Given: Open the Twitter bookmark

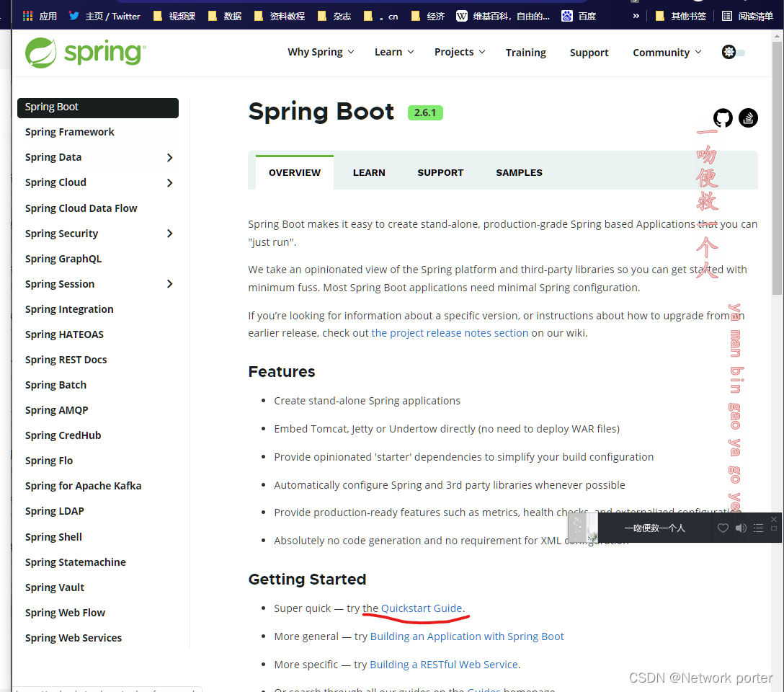Looking at the screenshot, I should (104, 16).
